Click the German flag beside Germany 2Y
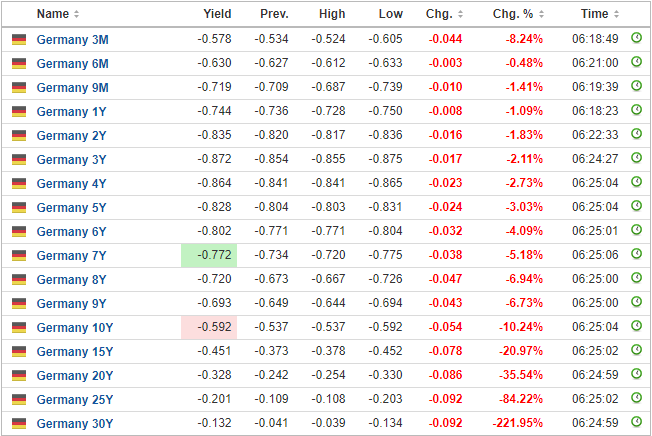This screenshot has height=436, width=652. coord(19,135)
